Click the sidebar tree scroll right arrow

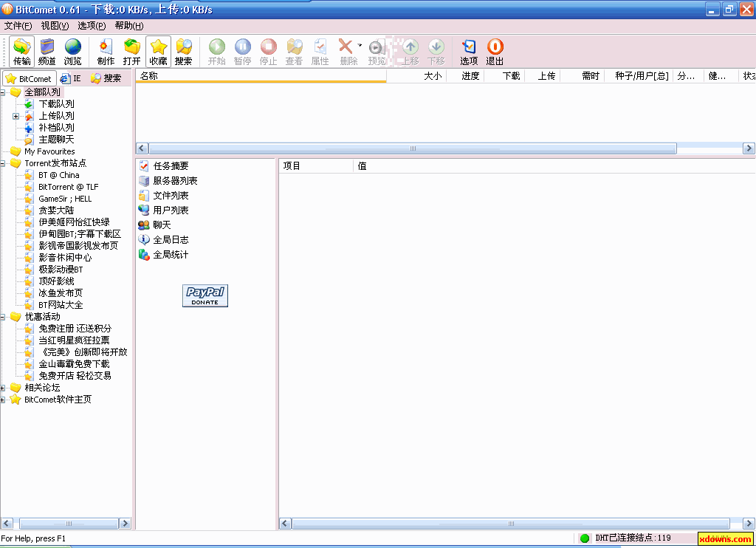tap(125, 523)
